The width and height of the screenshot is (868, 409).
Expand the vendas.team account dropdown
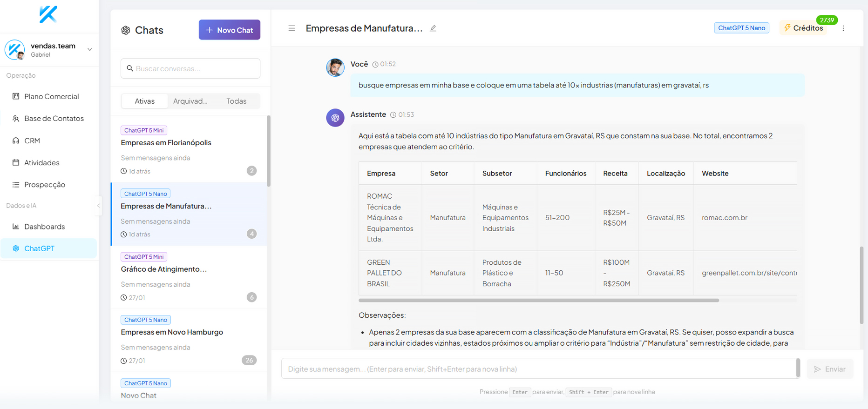tap(89, 49)
